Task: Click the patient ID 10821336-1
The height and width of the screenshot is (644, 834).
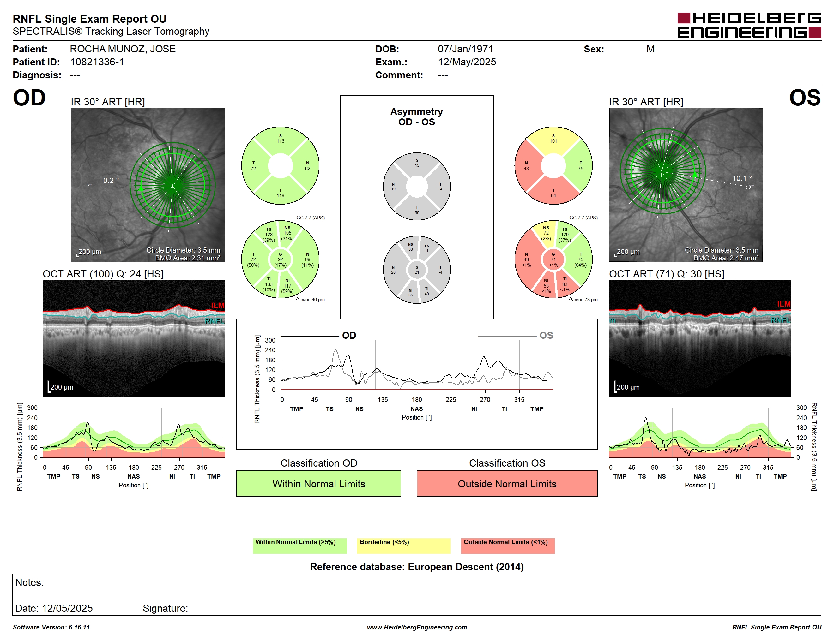Action: point(97,62)
